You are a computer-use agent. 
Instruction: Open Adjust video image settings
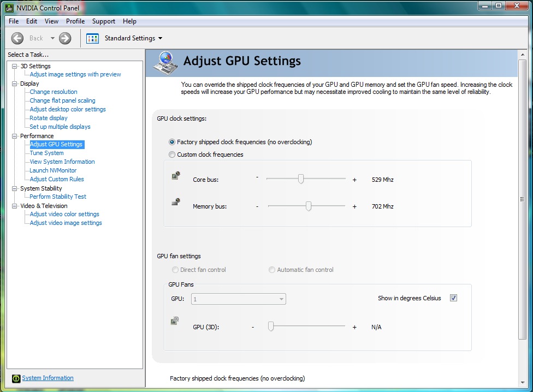(66, 223)
